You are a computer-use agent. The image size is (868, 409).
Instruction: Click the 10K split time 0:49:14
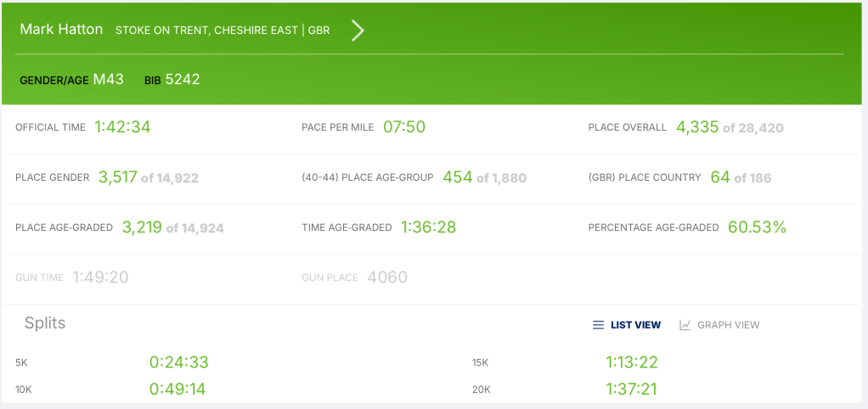178,389
